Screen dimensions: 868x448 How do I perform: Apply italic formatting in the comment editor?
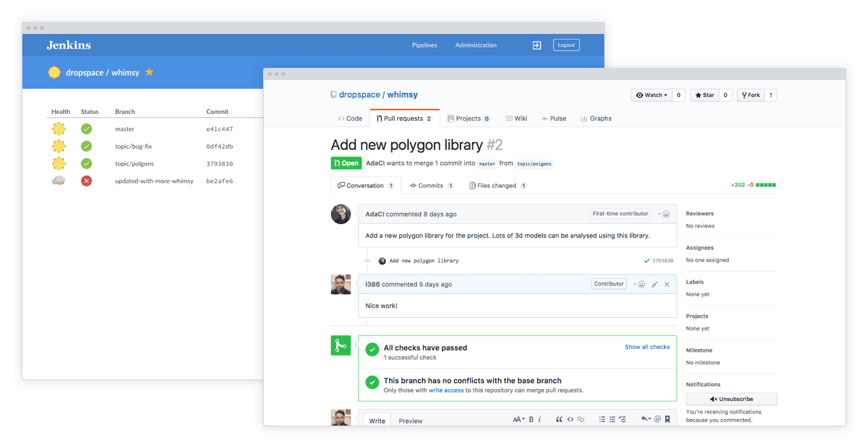tap(539, 419)
